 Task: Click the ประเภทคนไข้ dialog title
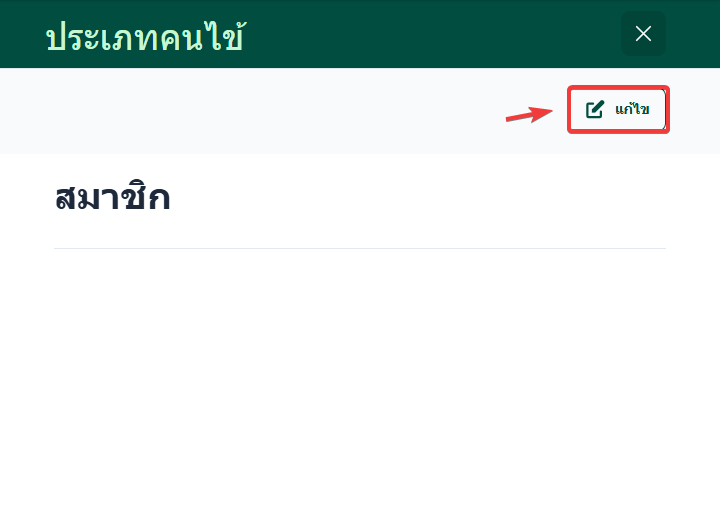tap(146, 37)
